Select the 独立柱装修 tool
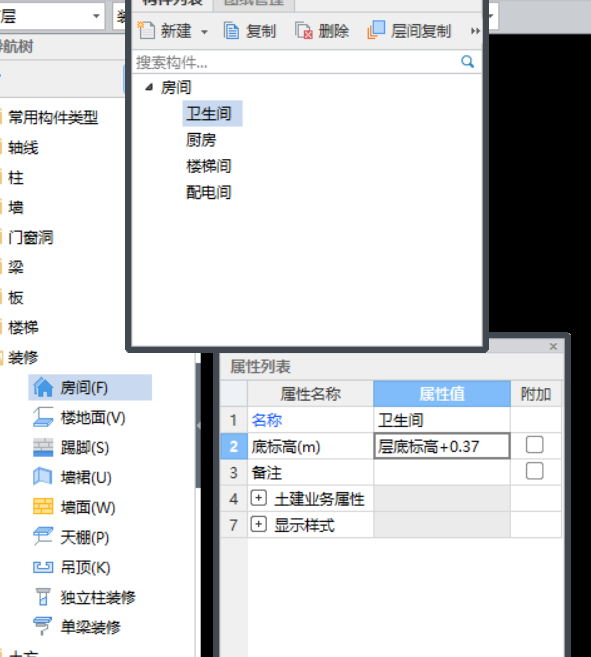Viewport: 591px width, 657px height. click(x=85, y=598)
